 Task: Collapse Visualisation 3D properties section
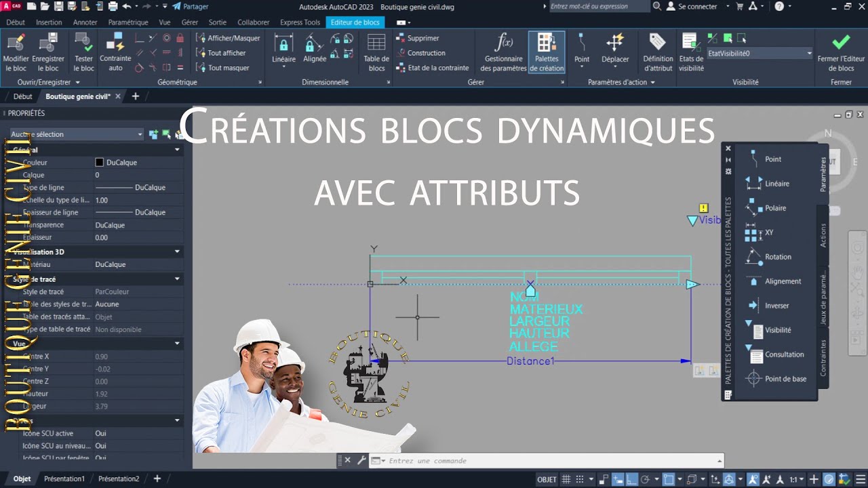[x=177, y=251]
